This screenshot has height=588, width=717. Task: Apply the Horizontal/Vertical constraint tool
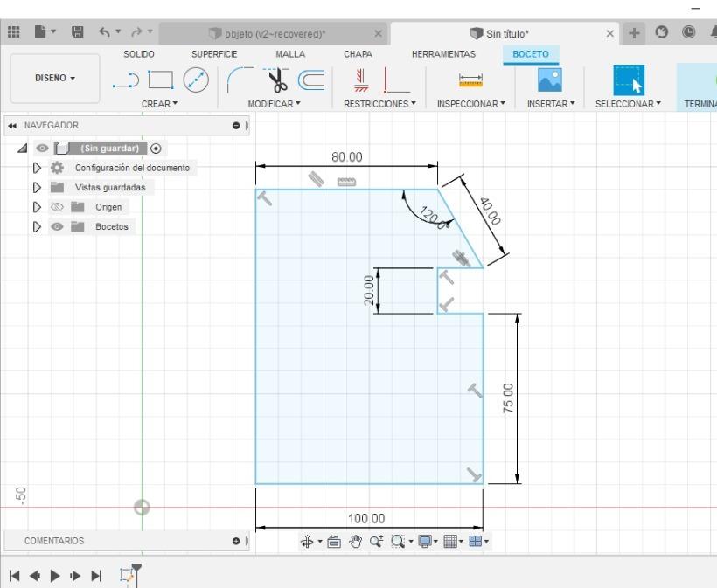361,80
